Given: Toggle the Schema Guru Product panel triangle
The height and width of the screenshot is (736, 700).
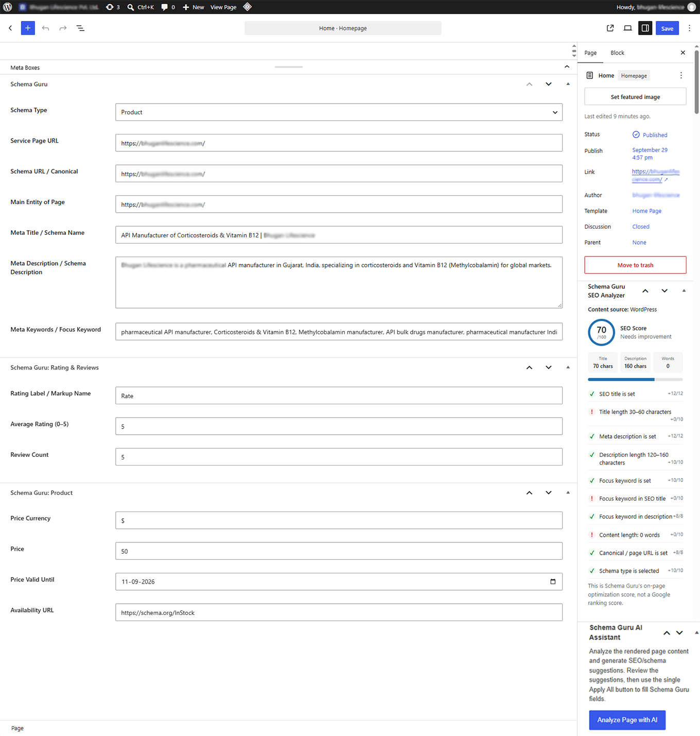Looking at the screenshot, I should click(x=568, y=493).
